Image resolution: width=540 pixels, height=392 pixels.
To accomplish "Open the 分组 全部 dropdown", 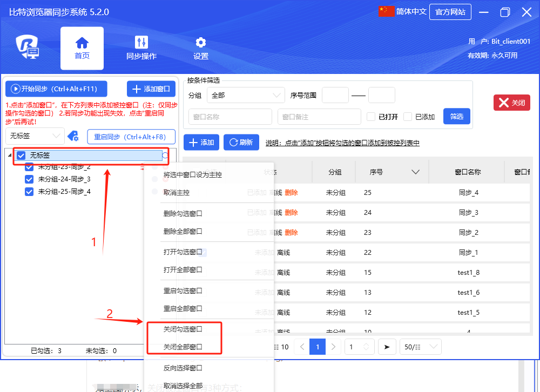I will 246,95.
